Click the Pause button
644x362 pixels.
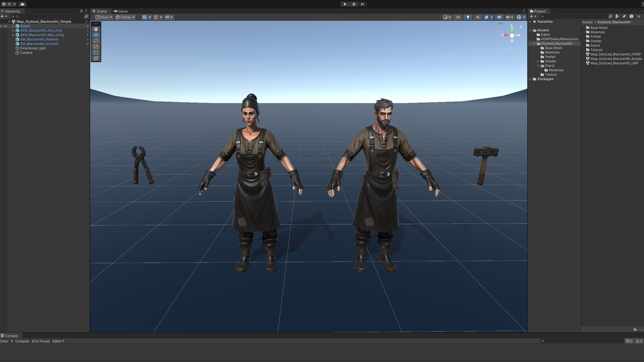click(x=354, y=4)
